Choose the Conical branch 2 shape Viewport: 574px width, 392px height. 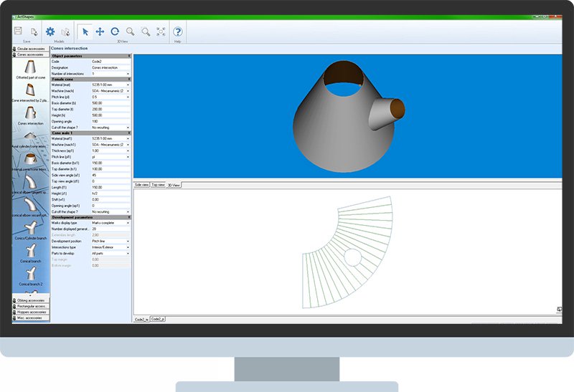click(x=31, y=276)
